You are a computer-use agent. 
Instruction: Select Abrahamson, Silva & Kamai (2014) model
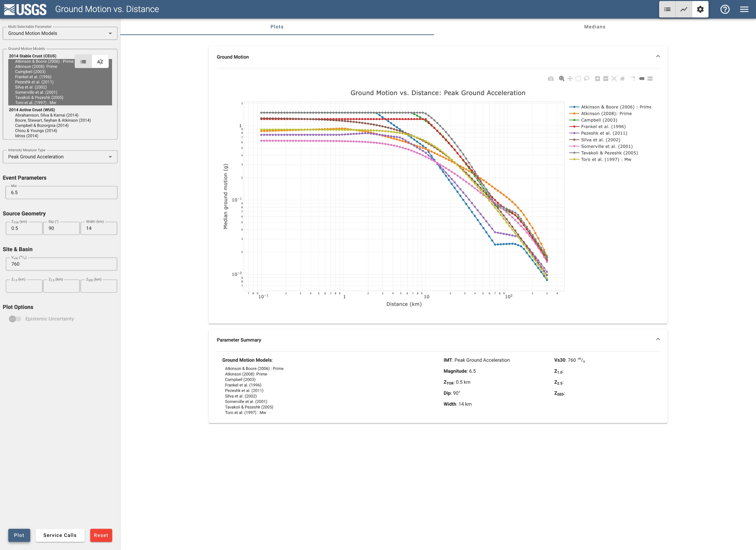coord(47,115)
